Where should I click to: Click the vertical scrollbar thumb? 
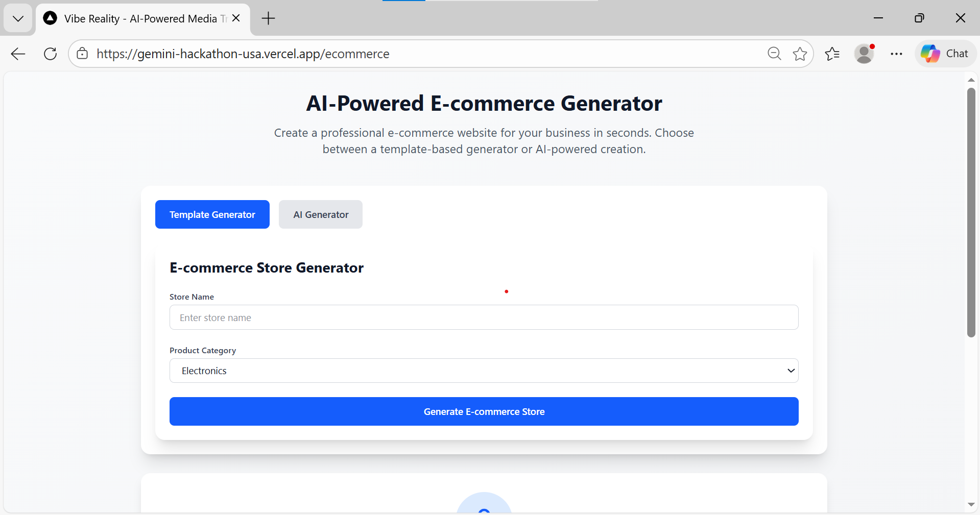tap(971, 212)
